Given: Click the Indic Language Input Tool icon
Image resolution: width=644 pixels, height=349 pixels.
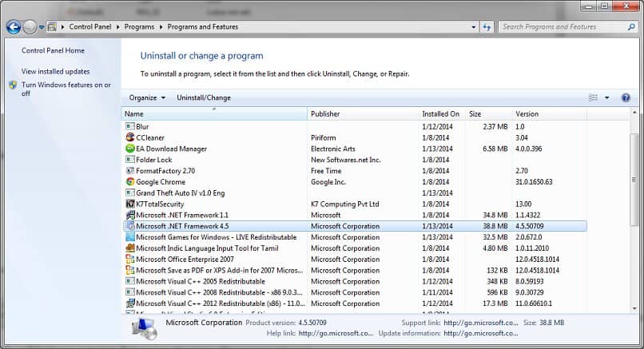Looking at the screenshot, I should click(x=130, y=248).
